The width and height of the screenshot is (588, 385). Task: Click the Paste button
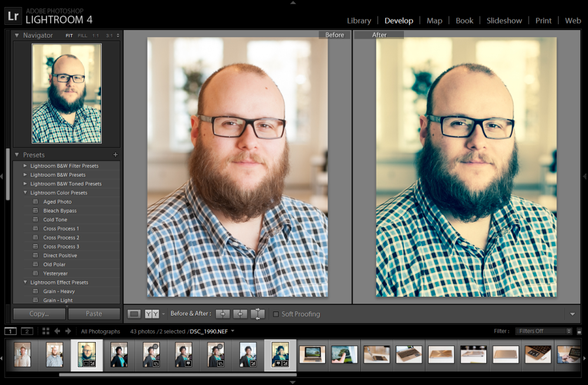click(x=94, y=314)
